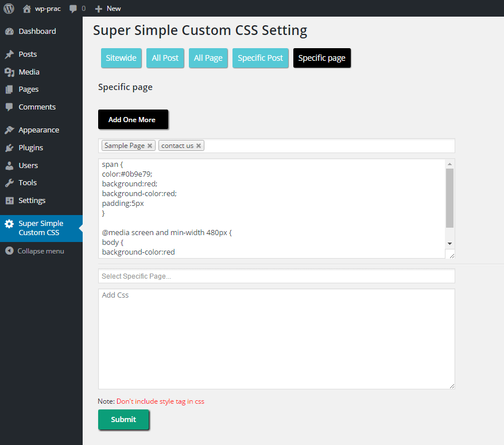Click the Appearance paintbrush icon
Screen dimensions: 504x445
coord(10,130)
